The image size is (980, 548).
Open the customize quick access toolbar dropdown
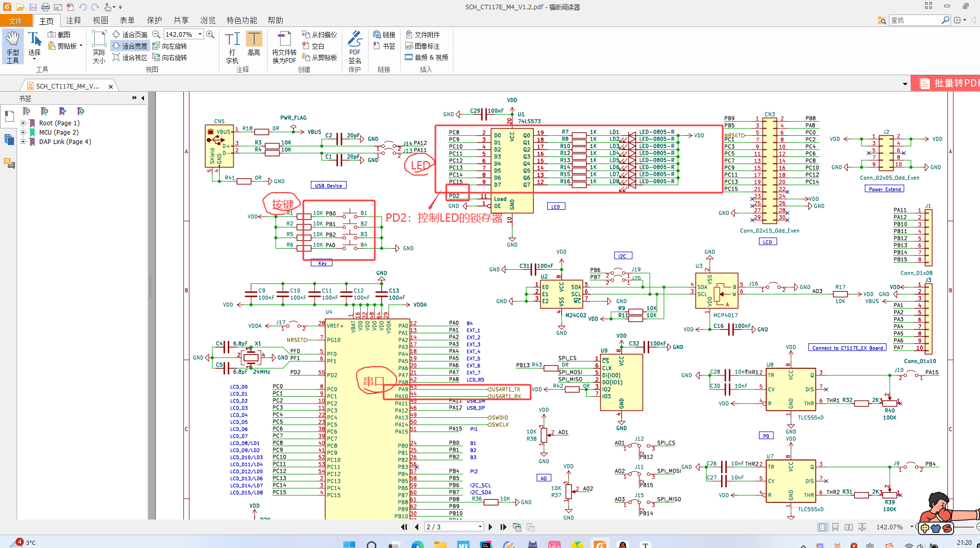(x=120, y=7)
